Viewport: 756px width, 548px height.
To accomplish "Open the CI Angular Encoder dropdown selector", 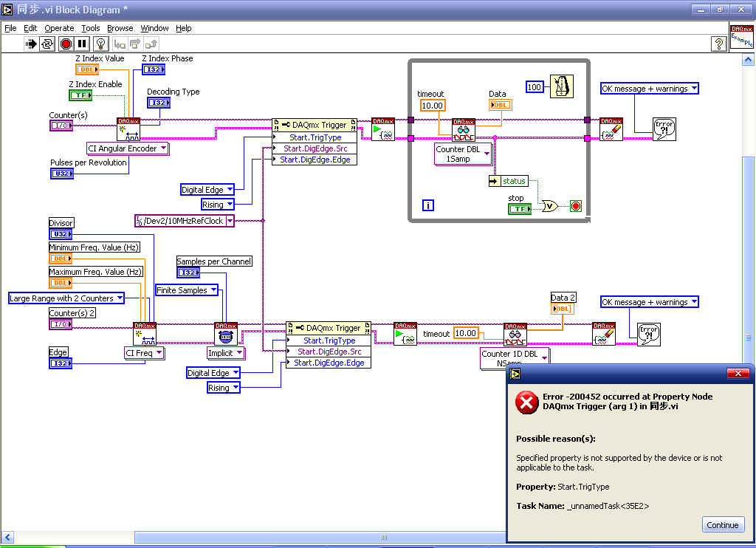I will tap(164, 148).
